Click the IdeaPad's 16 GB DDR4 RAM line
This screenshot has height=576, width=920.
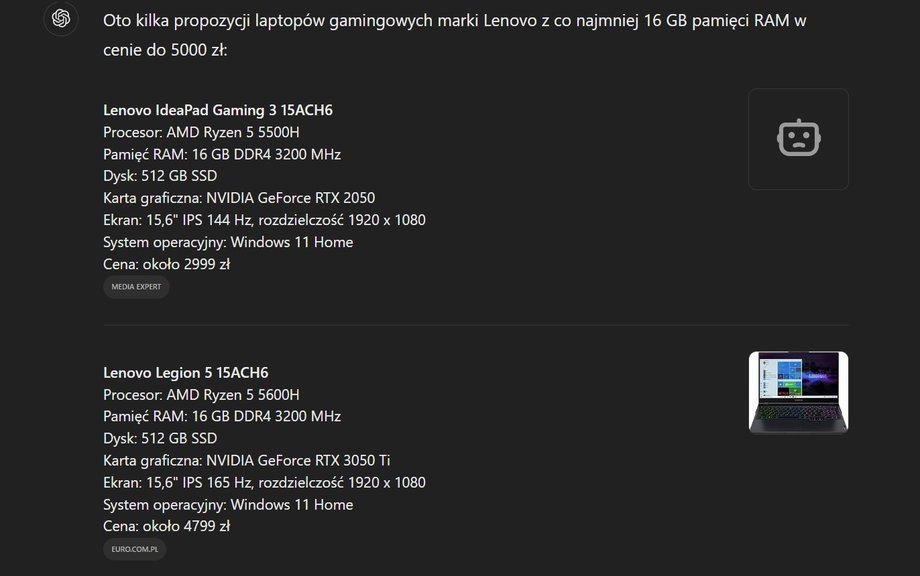[222, 154]
